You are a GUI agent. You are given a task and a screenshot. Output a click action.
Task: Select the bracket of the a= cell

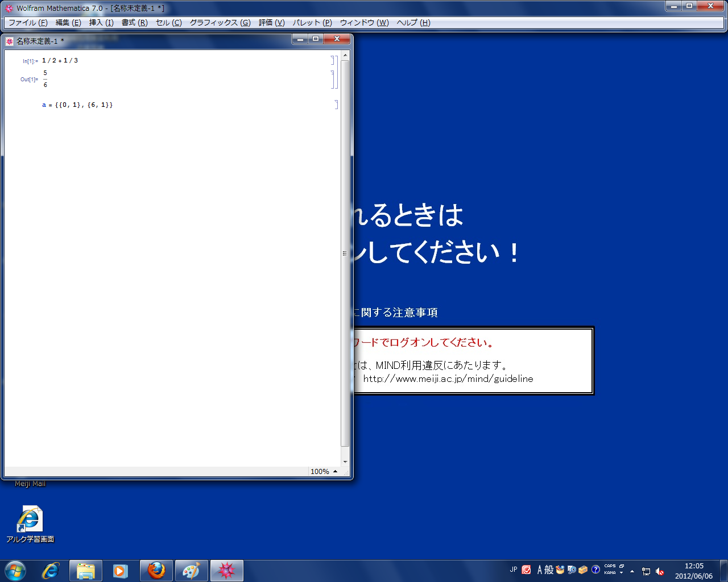point(336,105)
